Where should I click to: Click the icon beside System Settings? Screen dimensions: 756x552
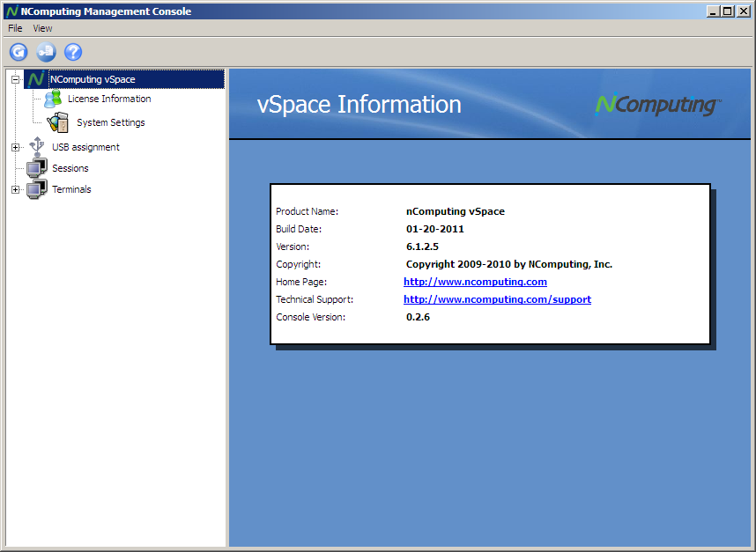coord(58,122)
